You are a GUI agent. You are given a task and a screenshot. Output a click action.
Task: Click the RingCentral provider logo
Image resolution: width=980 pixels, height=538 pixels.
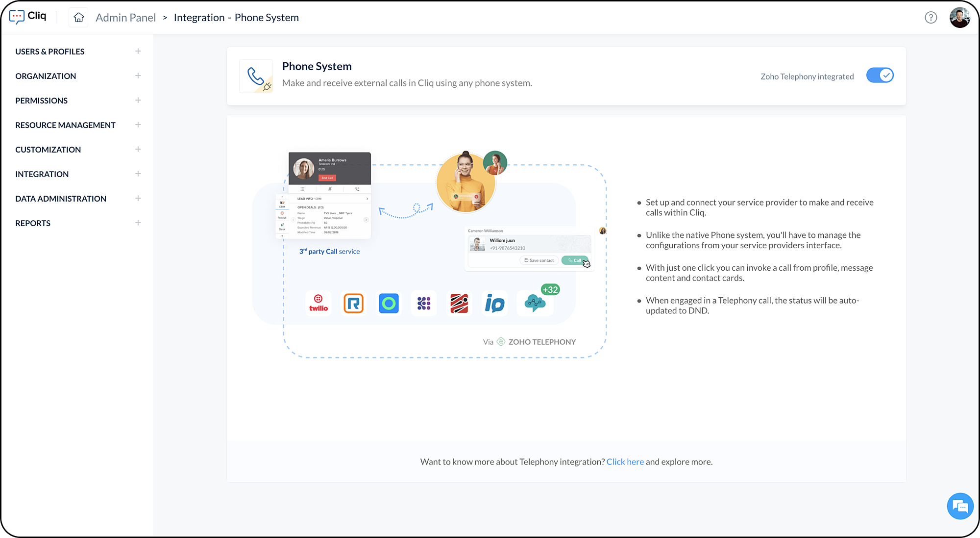[x=353, y=303]
